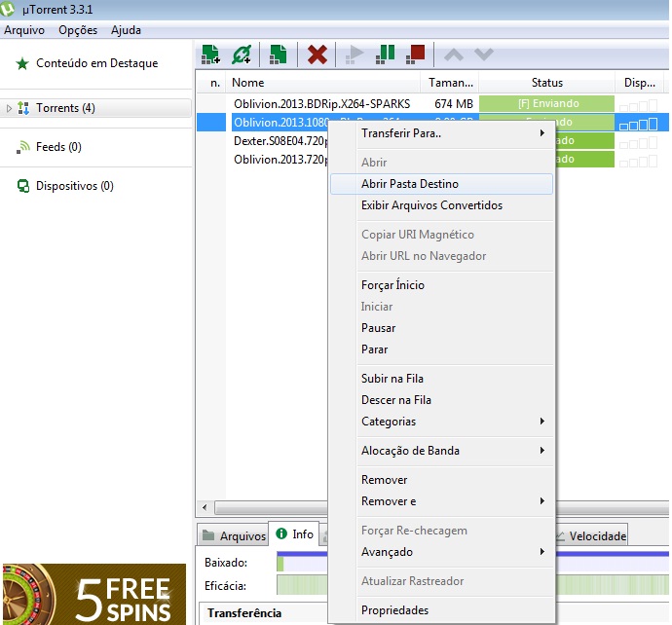The height and width of the screenshot is (625, 672).
Task: Expand the Transferir Para submenu arrow
Action: pos(542,133)
